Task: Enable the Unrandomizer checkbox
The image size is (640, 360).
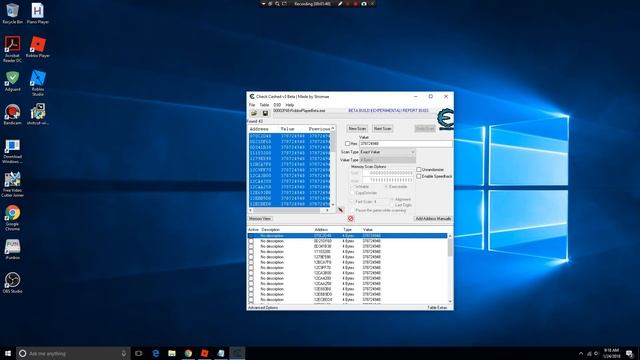Action: coord(419,169)
